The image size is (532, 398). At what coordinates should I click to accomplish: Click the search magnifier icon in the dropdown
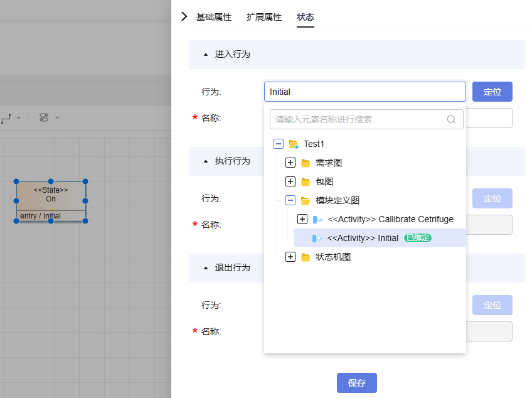[x=450, y=119]
